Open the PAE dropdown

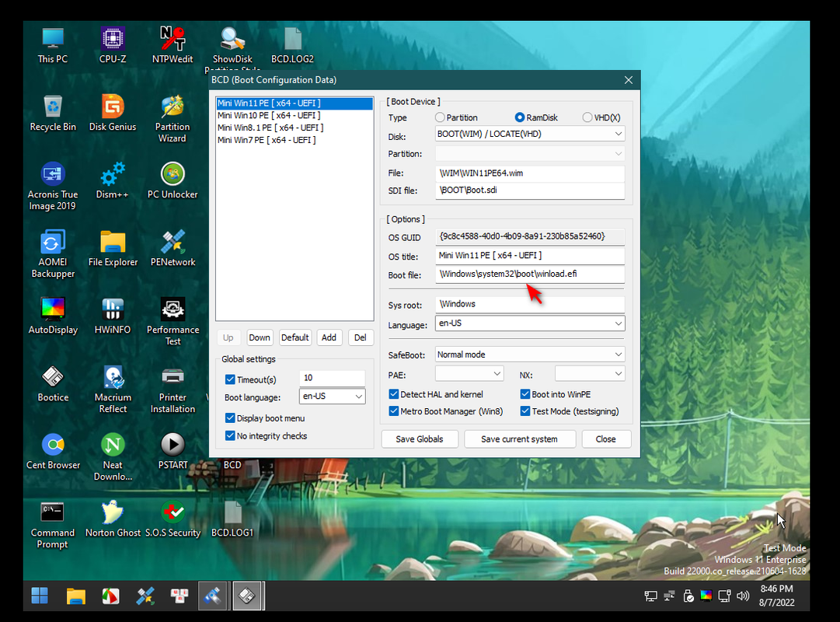point(469,373)
